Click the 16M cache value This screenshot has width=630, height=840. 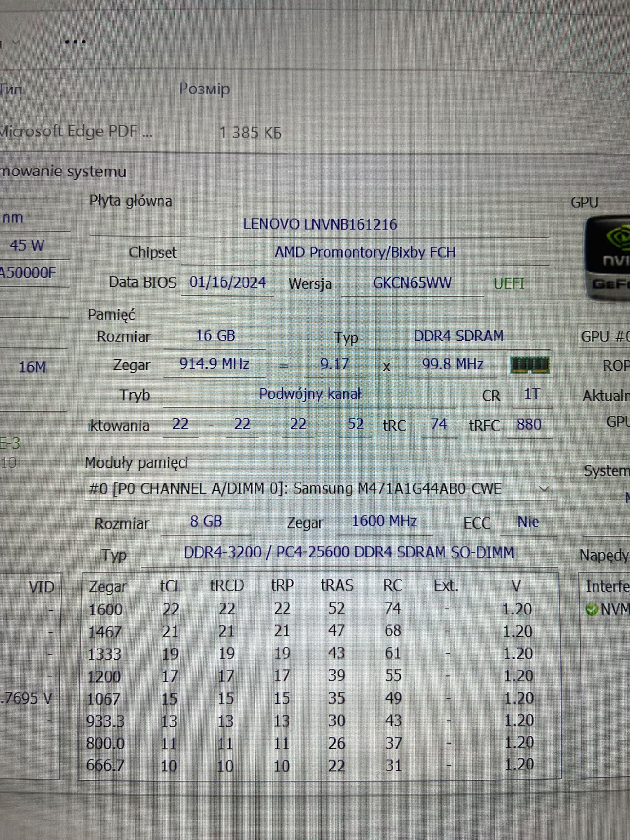coord(32,367)
